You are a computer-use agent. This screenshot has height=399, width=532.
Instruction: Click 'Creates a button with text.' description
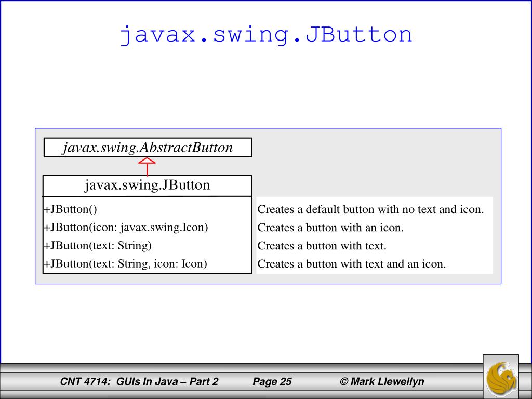click(322, 246)
